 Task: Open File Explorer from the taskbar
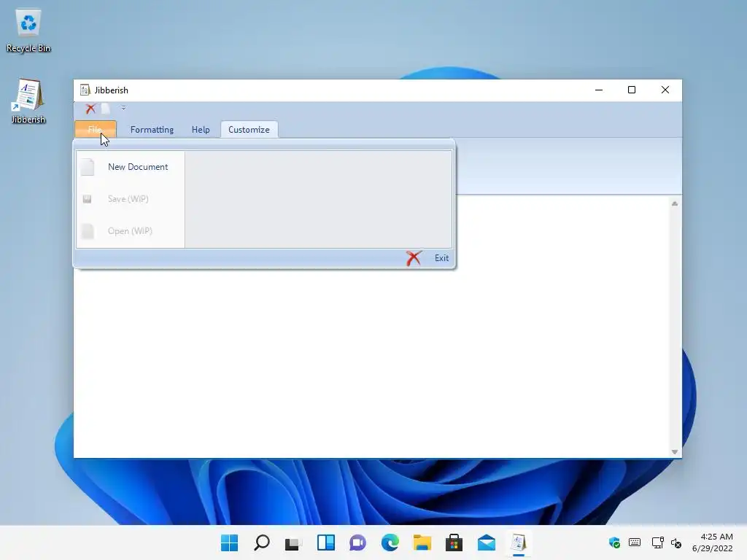422,542
